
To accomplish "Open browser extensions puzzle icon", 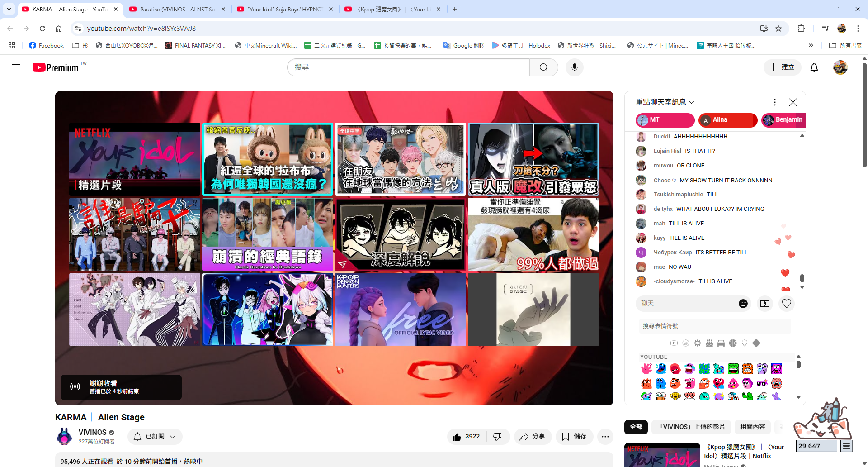I will (x=801, y=29).
